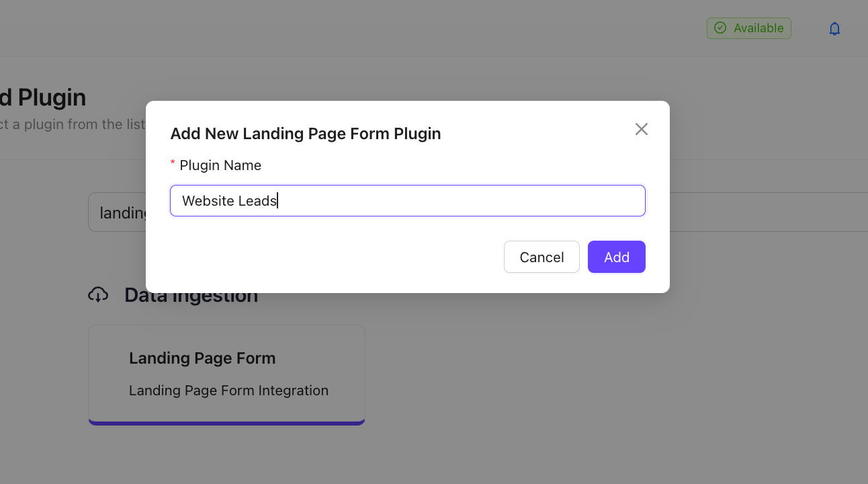Cancel the new plugin dialog
868x484 pixels.
[x=541, y=257]
